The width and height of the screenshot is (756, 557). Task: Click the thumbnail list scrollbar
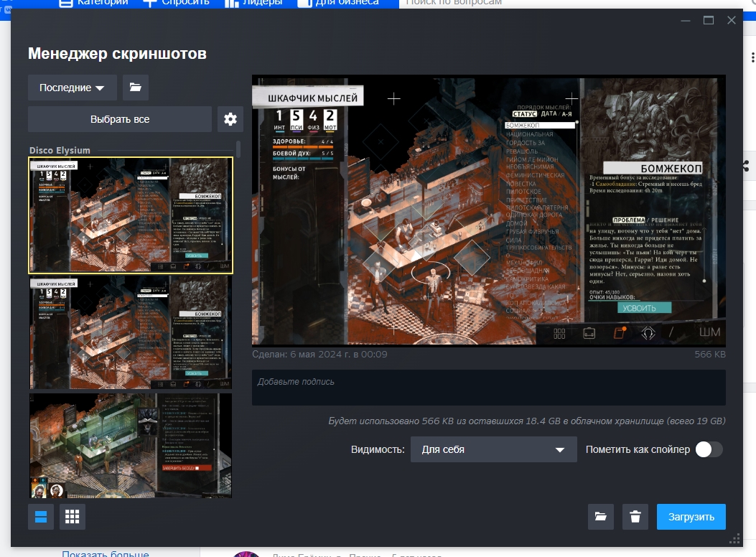(238, 149)
